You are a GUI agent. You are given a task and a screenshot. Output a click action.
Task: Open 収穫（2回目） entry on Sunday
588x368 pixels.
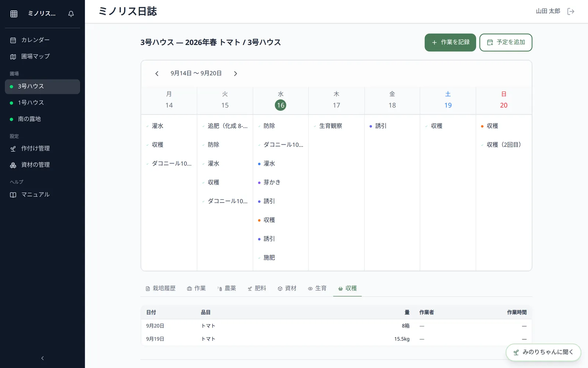504,145
